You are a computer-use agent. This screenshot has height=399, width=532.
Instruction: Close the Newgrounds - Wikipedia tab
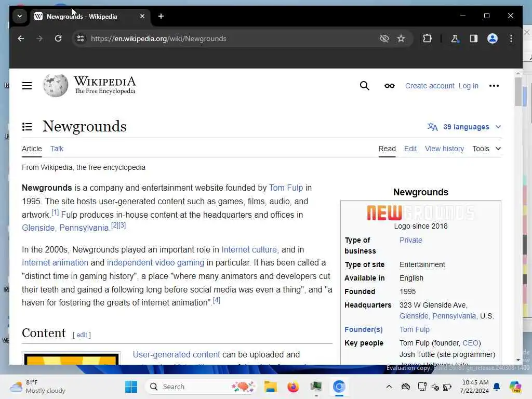pyautogui.click(x=142, y=16)
